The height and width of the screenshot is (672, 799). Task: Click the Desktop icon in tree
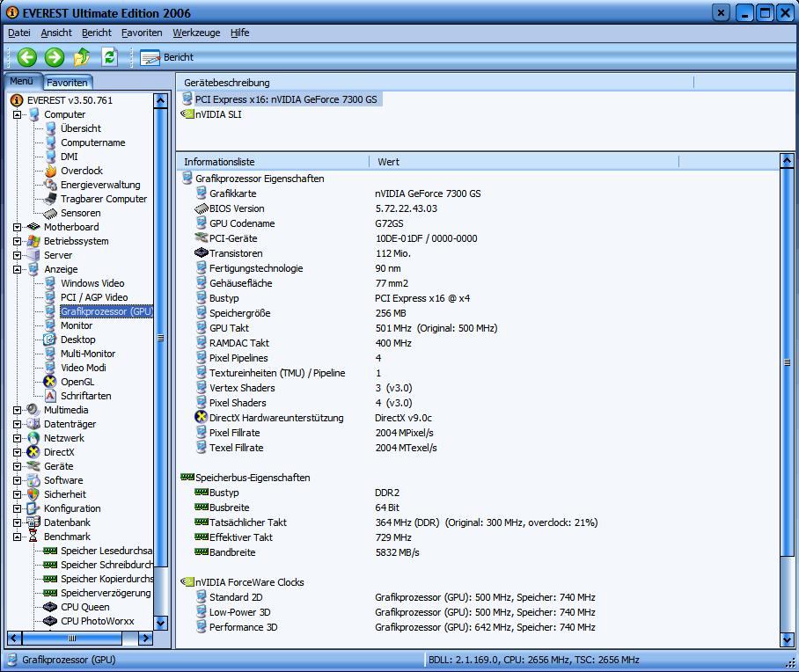[50, 340]
